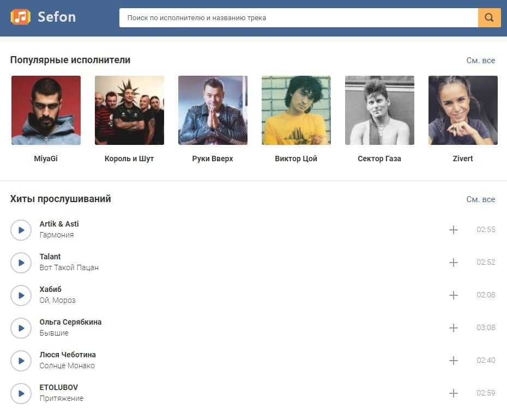Select the Виктор Цой artist photo
Screen dimensions: 507x420
[x=296, y=110]
